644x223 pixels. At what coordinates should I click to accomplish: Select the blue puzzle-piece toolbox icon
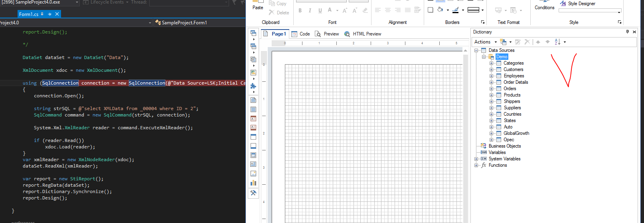coord(253,86)
